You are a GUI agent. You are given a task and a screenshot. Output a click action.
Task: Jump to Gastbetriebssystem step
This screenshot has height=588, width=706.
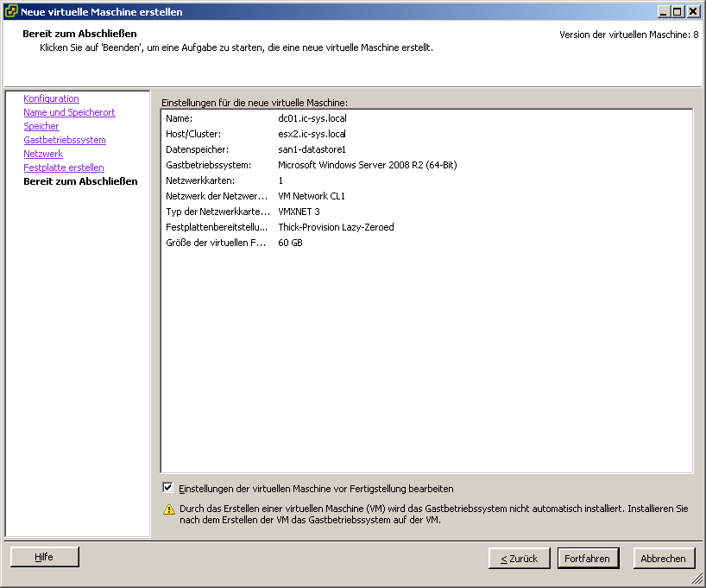tap(65, 140)
